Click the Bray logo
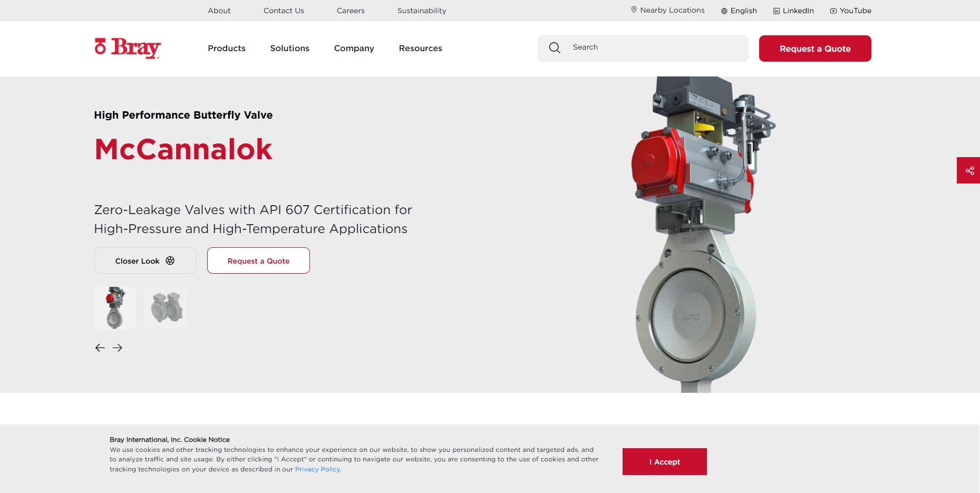Screen dimensions: 980x493 (x=128, y=48)
